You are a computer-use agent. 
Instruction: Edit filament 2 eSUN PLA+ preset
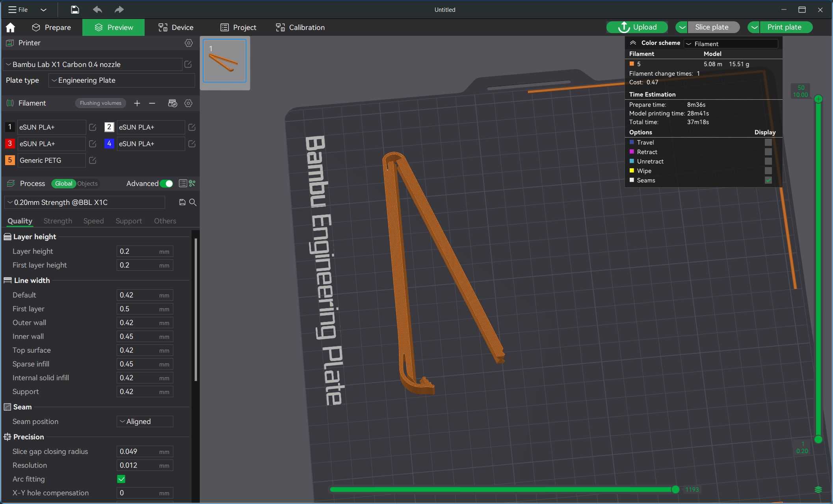pyautogui.click(x=192, y=127)
